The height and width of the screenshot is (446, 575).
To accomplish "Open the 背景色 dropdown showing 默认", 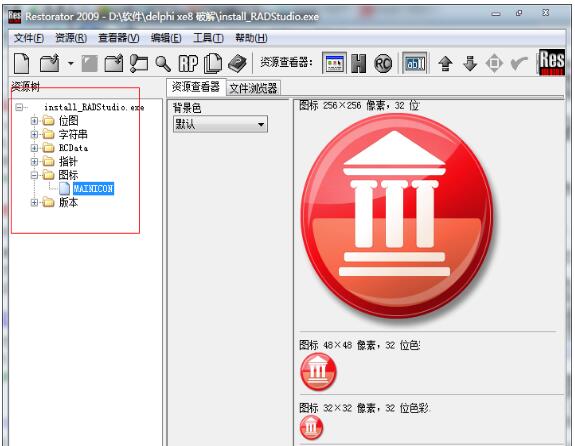I will click(220, 124).
